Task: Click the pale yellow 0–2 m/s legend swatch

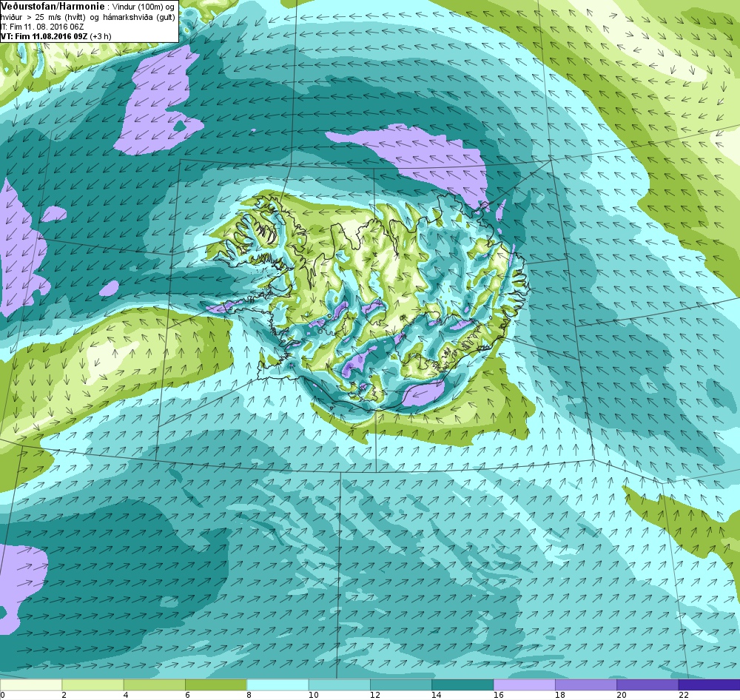Action: coord(30,684)
